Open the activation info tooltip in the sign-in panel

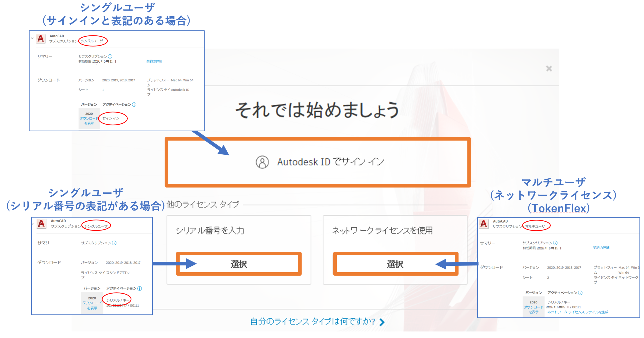click(134, 105)
